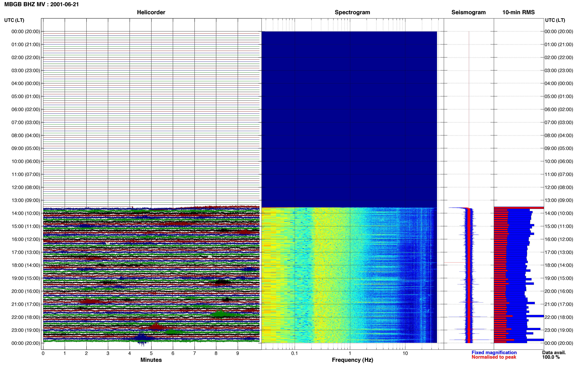Image resolution: width=588 pixels, height=368 pixels.
Task: Click left axis label 16:00 (12:00)
Action: [x=26, y=239]
